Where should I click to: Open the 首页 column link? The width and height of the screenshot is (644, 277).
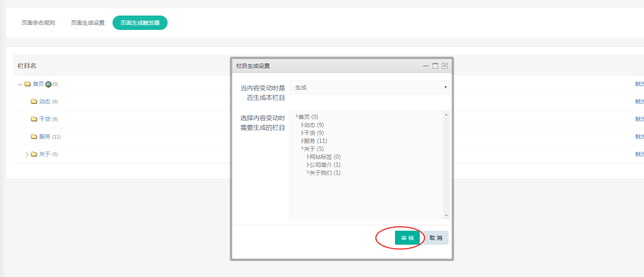click(x=38, y=84)
